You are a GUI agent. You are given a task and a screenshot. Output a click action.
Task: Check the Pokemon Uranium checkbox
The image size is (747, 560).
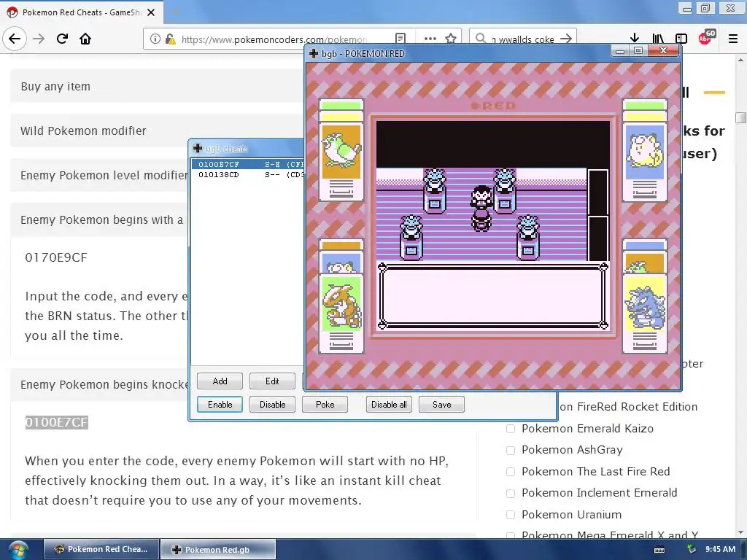[x=511, y=515]
